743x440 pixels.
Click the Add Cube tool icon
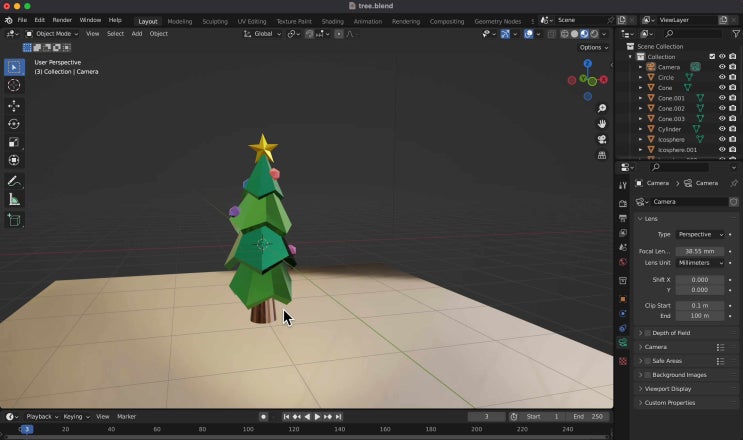(x=14, y=220)
